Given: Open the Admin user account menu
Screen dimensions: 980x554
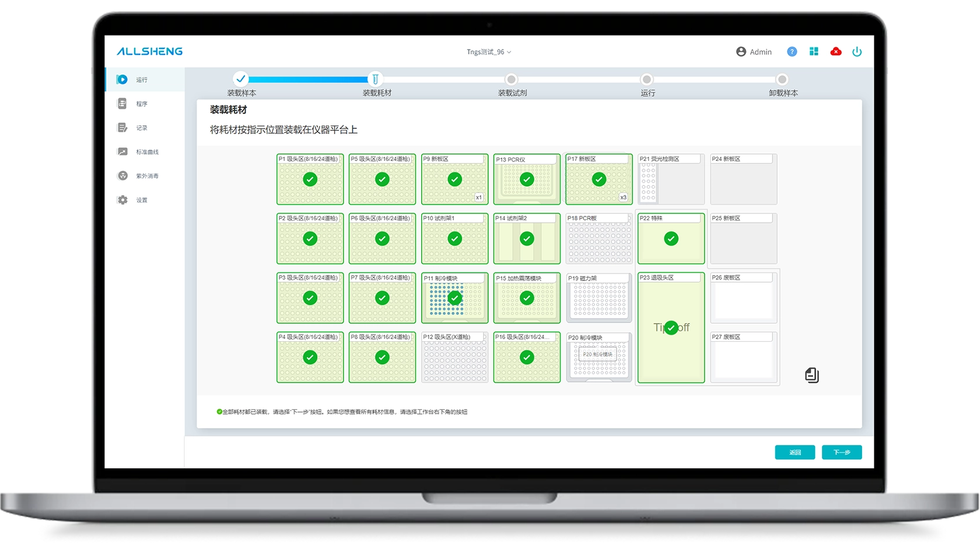Looking at the screenshot, I should coord(754,52).
